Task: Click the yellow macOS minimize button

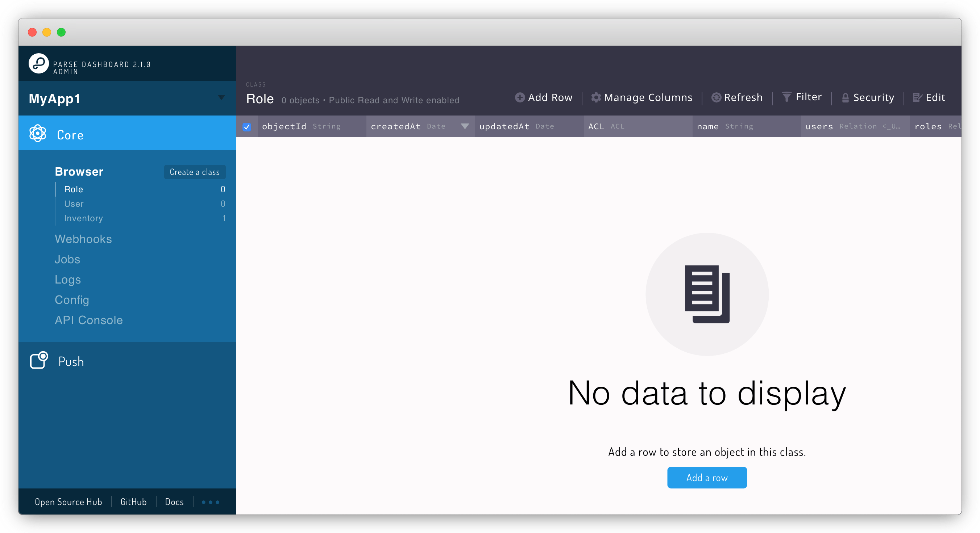Action: coord(47,32)
